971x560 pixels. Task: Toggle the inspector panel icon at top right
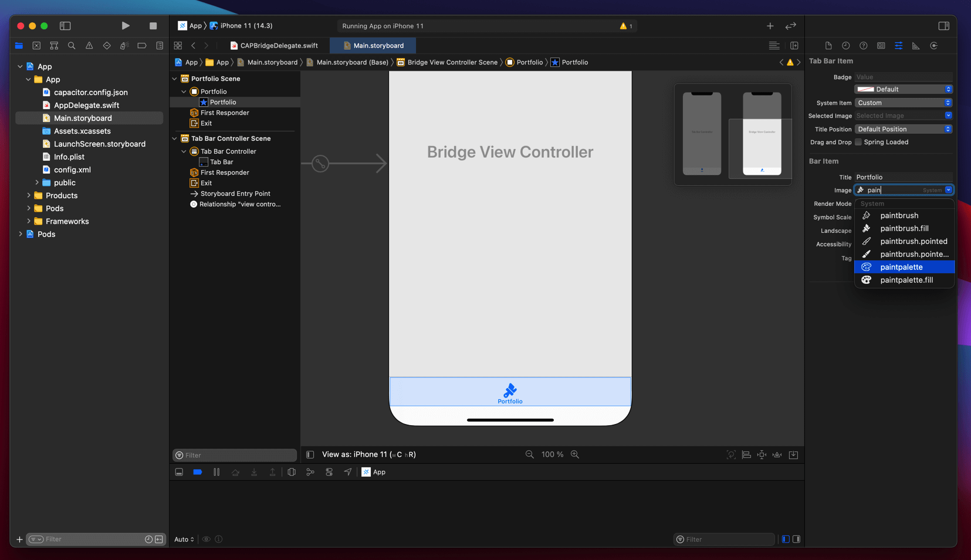coord(944,26)
